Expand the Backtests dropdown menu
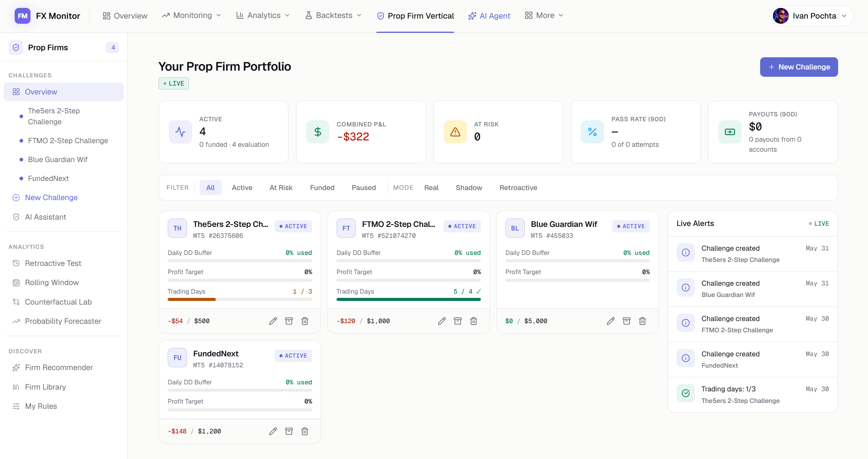The image size is (868, 459). (333, 16)
